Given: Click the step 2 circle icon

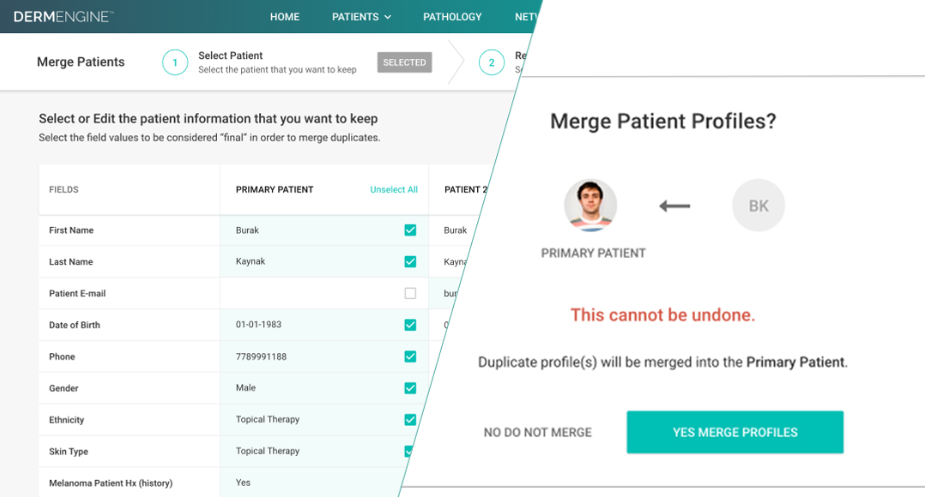Looking at the screenshot, I should coord(491,63).
